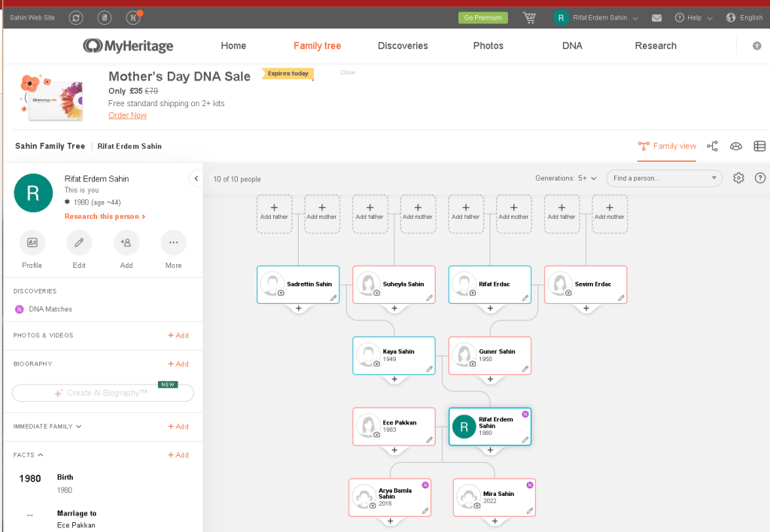Open tree help question mark icon
770x532 pixels.
tap(759, 178)
